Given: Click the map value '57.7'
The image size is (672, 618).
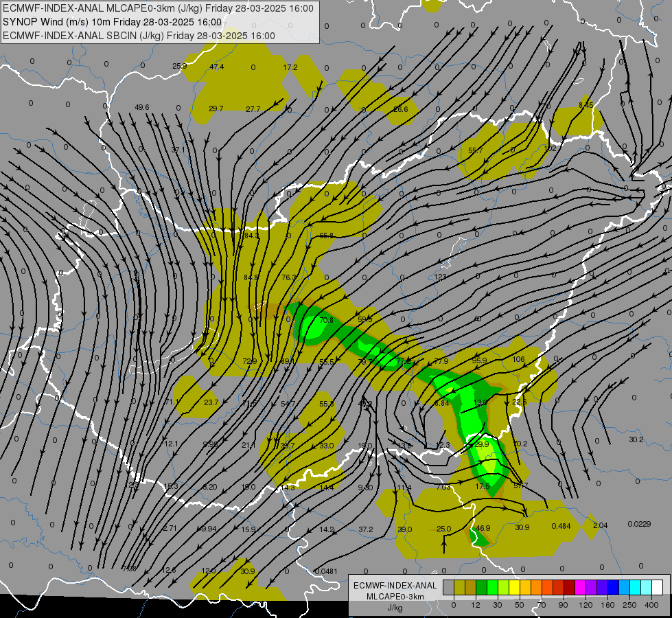Looking at the screenshot, I should [x=521, y=485].
